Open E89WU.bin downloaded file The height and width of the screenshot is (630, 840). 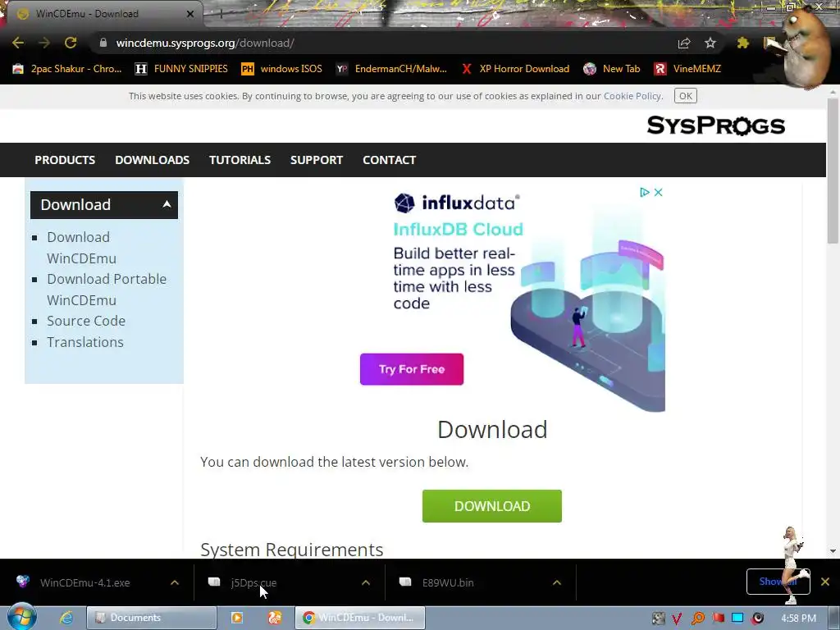click(448, 582)
